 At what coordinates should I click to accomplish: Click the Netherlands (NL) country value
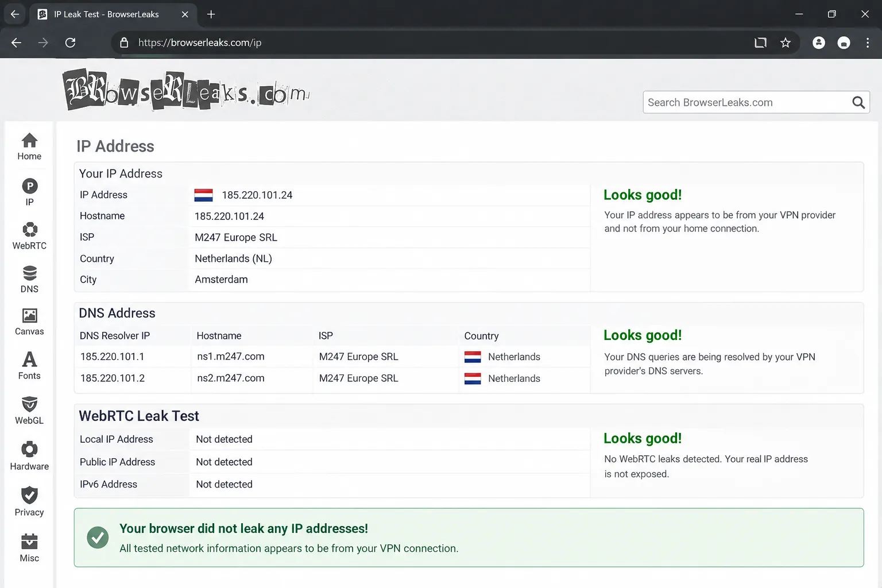233,258
